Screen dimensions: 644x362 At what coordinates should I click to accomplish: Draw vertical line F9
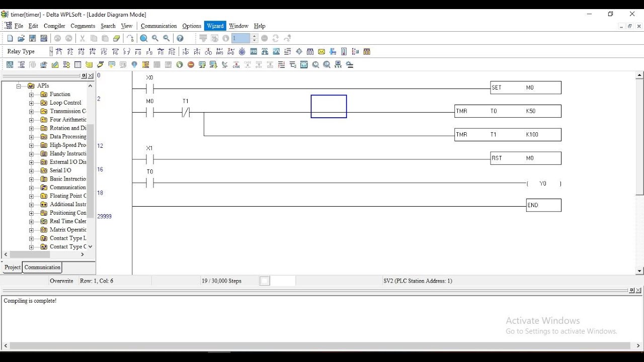pyautogui.click(x=149, y=51)
